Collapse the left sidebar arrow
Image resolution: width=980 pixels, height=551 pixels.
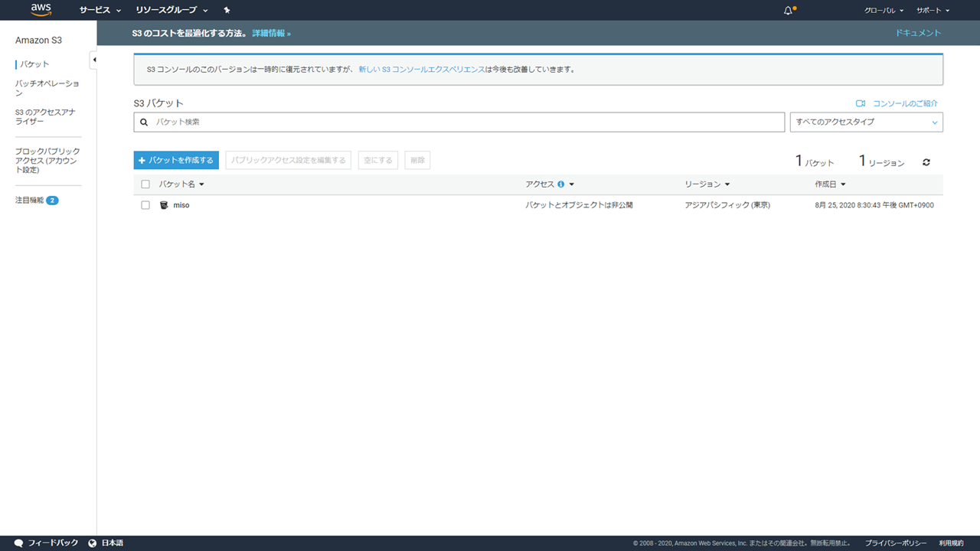93,60
